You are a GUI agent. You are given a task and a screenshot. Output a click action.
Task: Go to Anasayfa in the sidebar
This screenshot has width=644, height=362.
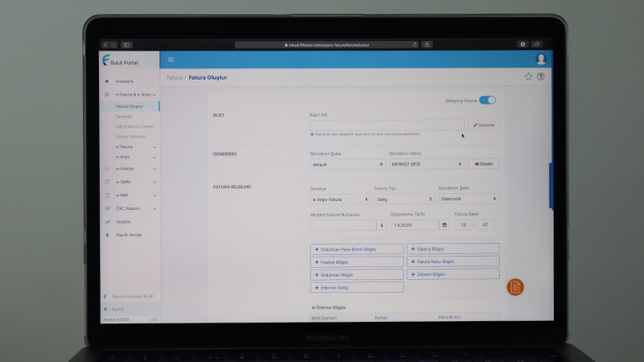pos(125,81)
